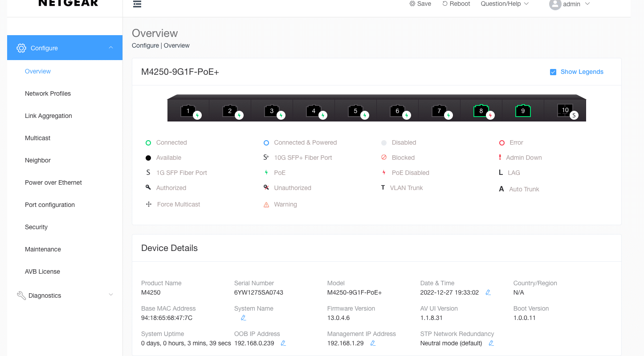The height and width of the screenshot is (356, 644).
Task: Click the admin user avatar icon
Action: click(x=555, y=4)
